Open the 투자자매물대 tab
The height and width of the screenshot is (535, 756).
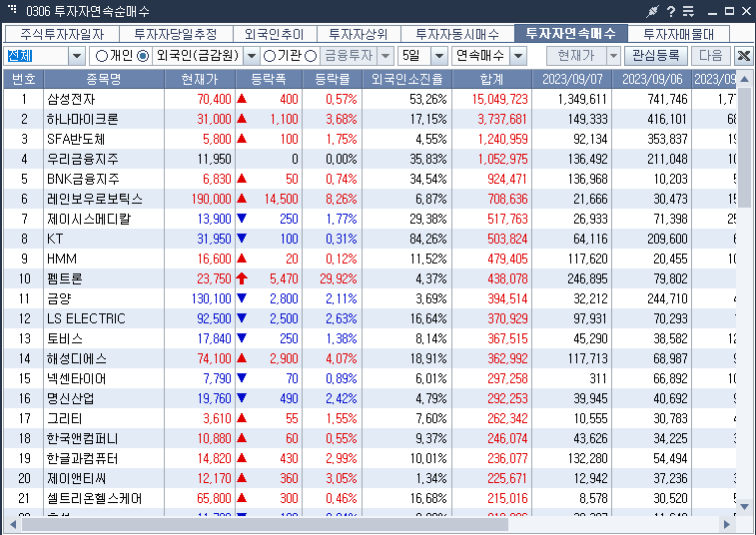click(x=678, y=34)
